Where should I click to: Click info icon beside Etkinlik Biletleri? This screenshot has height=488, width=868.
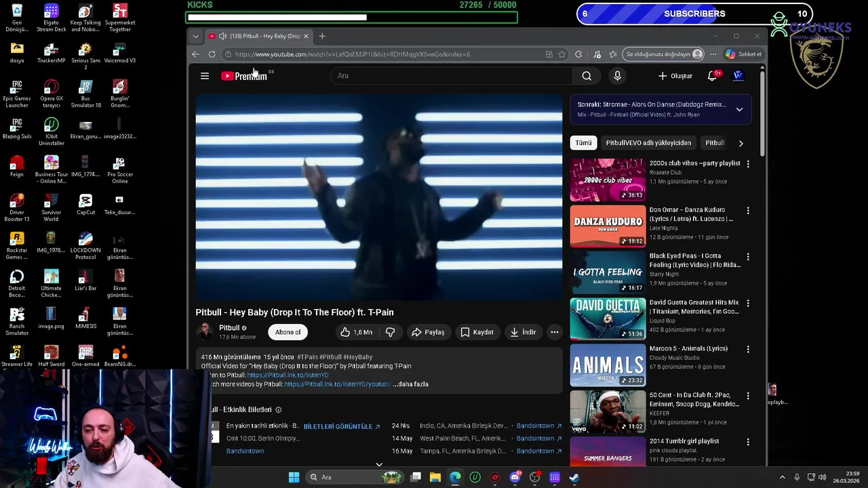click(x=278, y=410)
